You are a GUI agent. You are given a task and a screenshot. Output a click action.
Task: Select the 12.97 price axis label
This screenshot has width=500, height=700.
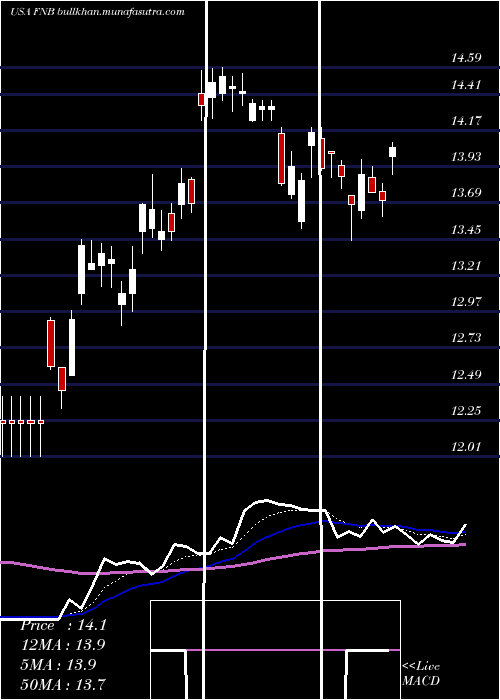(x=466, y=301)
